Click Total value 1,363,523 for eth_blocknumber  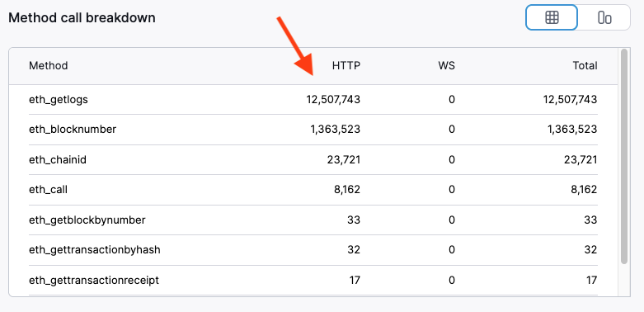(x=572, y=130)
